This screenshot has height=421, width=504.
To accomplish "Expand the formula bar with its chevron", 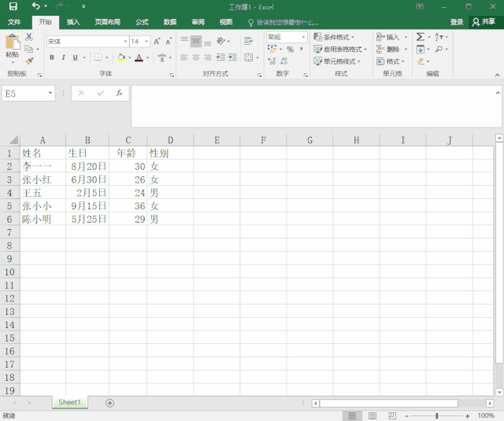I will click(x=498, y=93).
